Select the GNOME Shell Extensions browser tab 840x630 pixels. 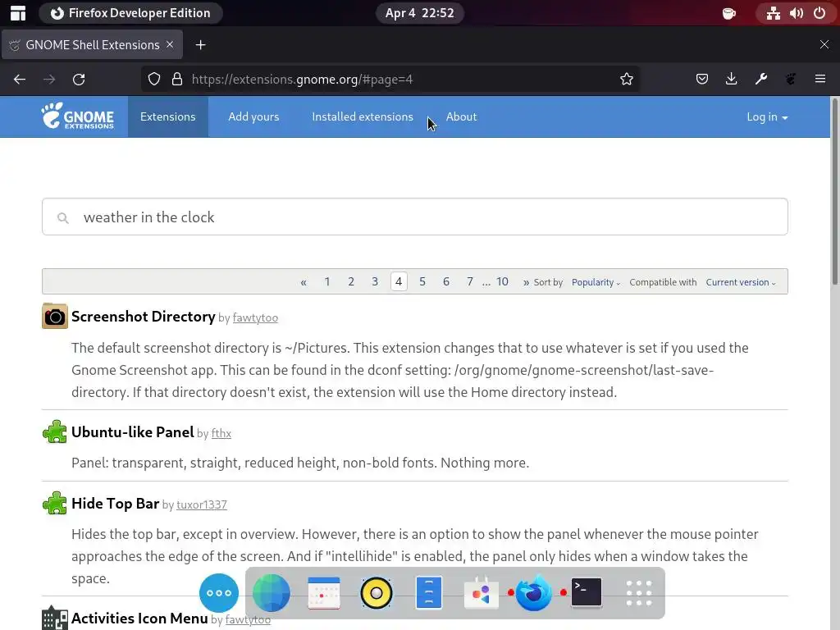(92, 45)
